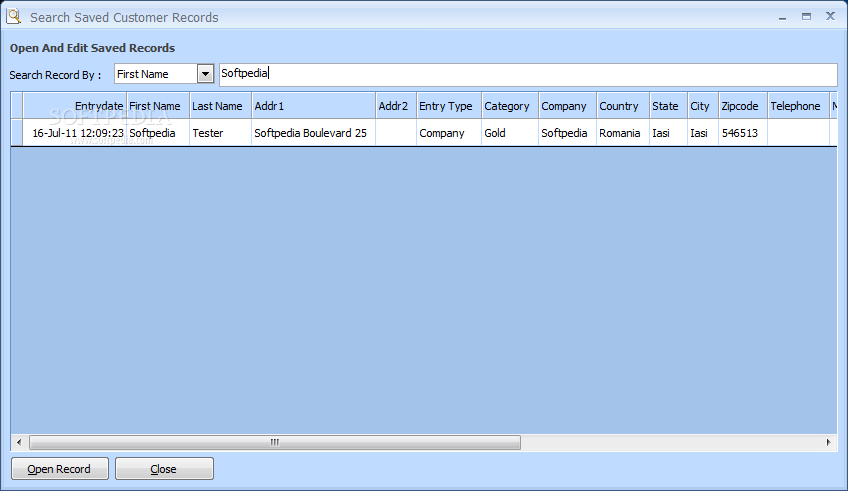
Task: Close the window with the X icon
Action: 831,16
